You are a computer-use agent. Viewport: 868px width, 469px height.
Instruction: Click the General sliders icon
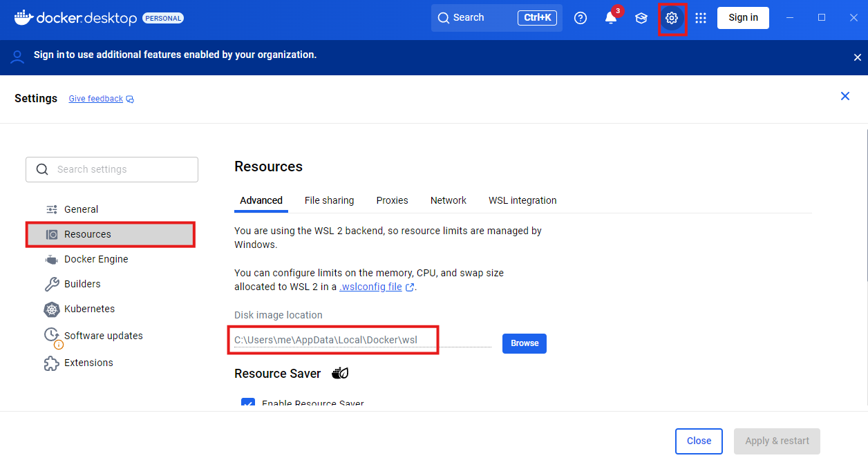coord(52,209)
